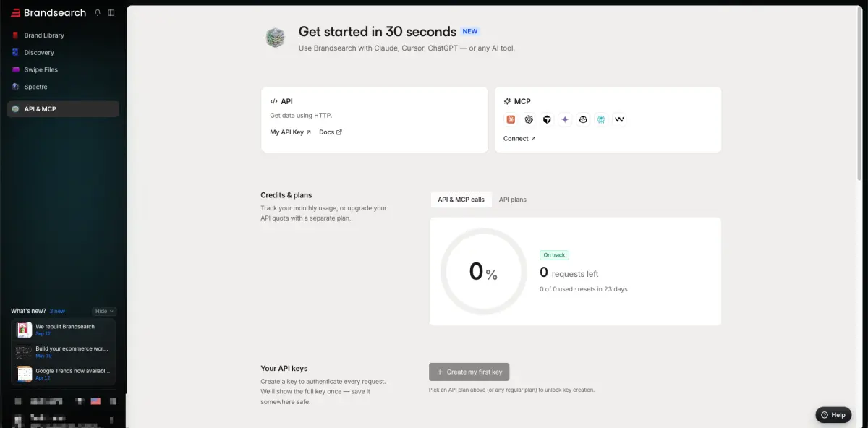Click the Windsurf W icon
The image size is (868, 428).
click(619, 119)
